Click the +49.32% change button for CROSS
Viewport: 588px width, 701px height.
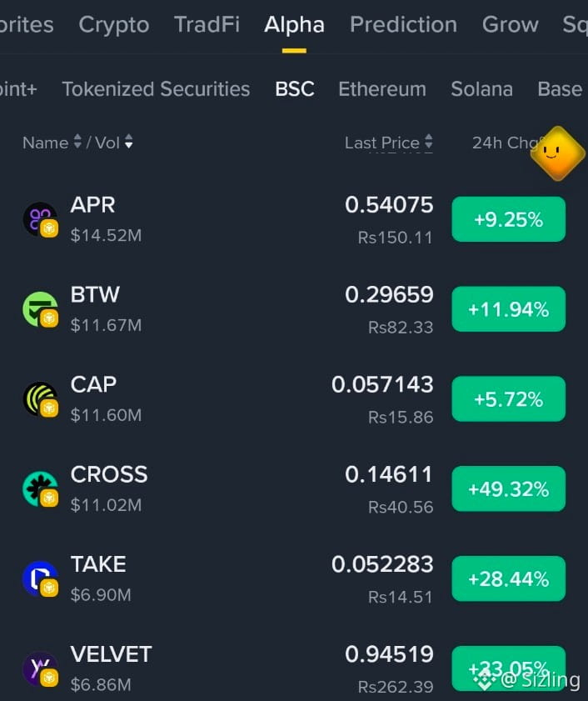(509, 488)
